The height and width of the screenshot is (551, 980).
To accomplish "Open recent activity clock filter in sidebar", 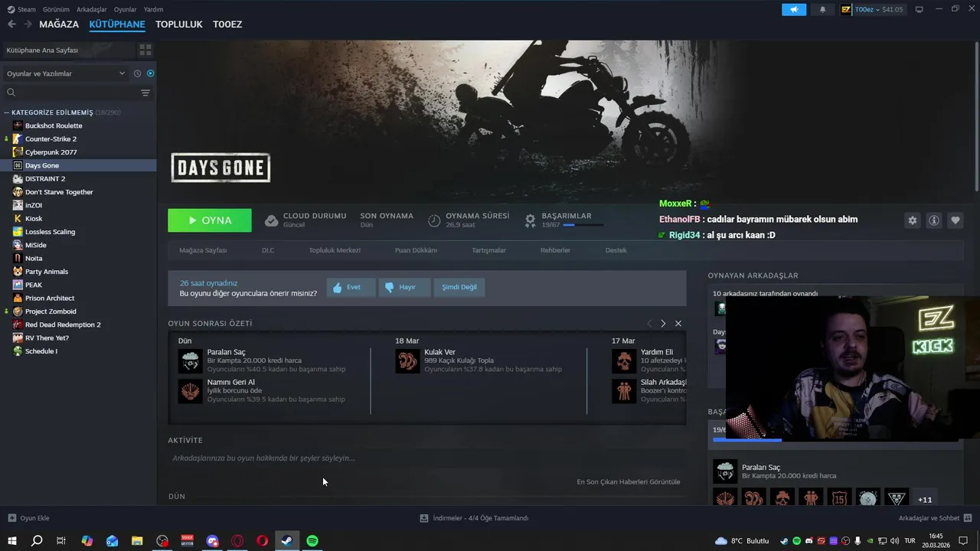I will (138, 73).
